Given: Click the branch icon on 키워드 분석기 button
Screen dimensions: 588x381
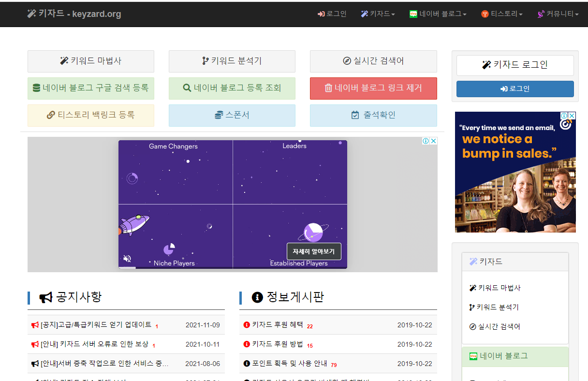Looking at the screenshot, I should [206, 61].
